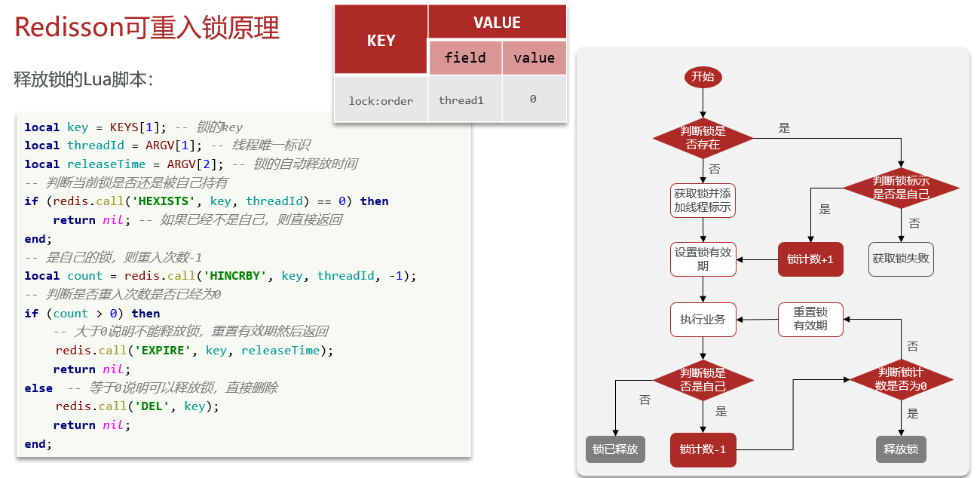
Task: Click the comment '判断当前锁是否还是被自己持有'
Action: [x=136, y=182]
